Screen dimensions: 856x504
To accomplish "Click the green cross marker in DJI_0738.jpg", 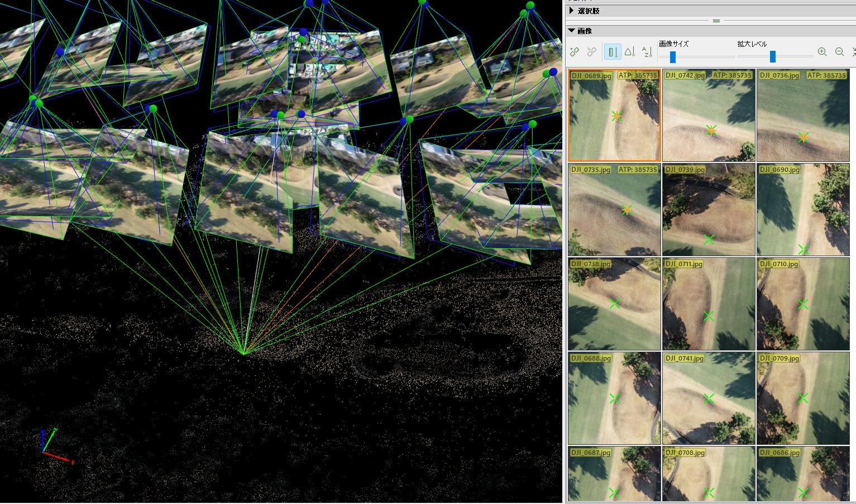I will pos(615,304).
